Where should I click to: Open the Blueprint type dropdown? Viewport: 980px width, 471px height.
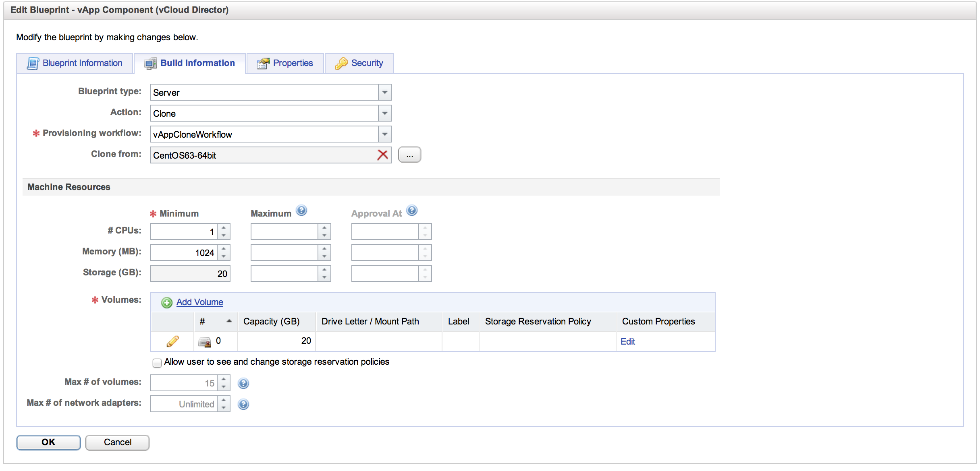pyautogui.click(x=384, y=93)
